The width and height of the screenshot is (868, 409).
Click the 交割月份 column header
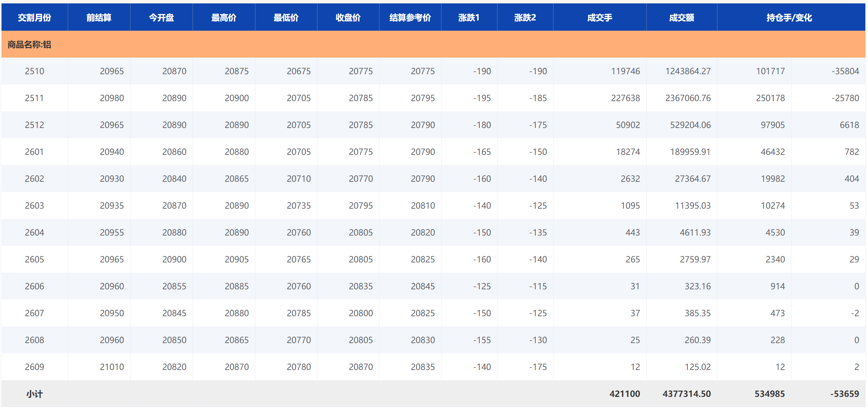[34, 17]
